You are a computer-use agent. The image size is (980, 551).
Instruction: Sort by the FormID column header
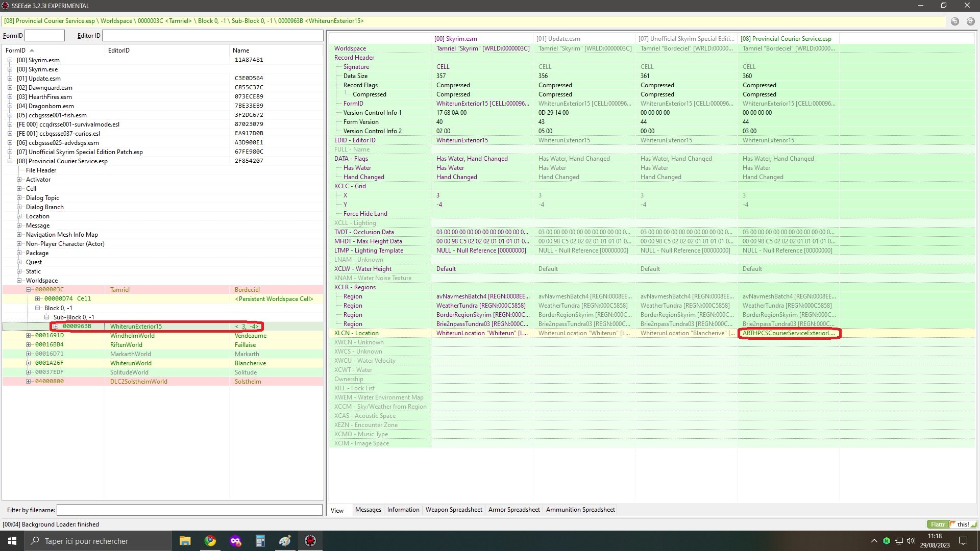click(54, 51)
